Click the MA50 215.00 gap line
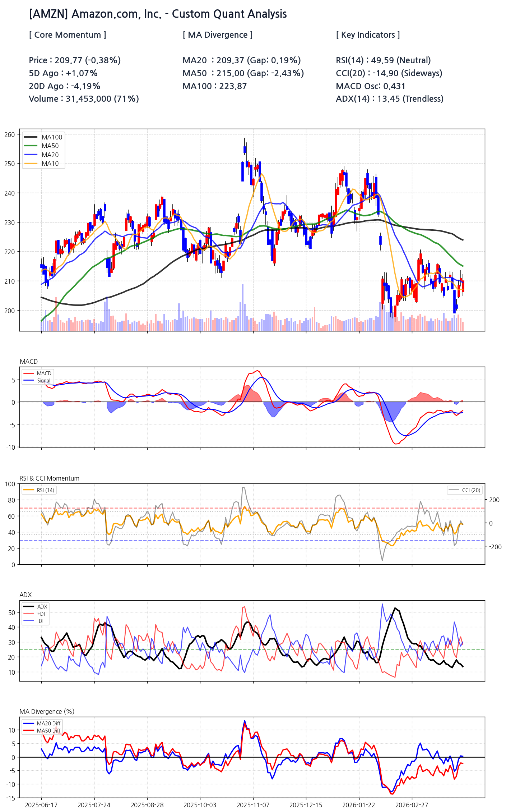Viewport: 506px width, 812px height. point(243,73)
